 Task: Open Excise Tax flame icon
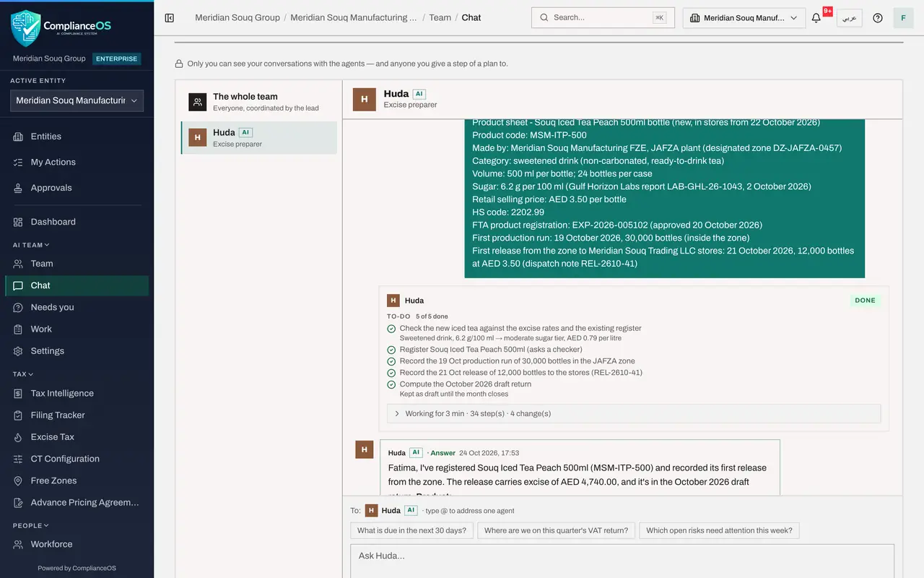(18, 437)
